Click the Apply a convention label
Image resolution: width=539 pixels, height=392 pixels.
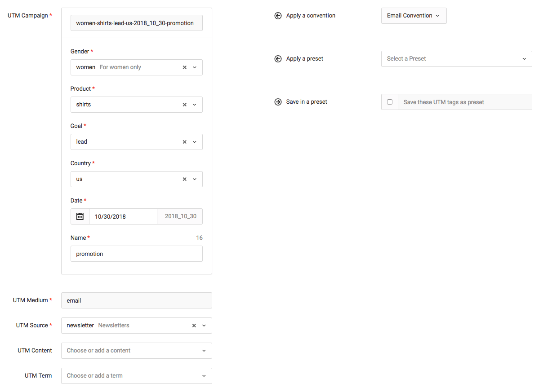(x=310, y=15)
